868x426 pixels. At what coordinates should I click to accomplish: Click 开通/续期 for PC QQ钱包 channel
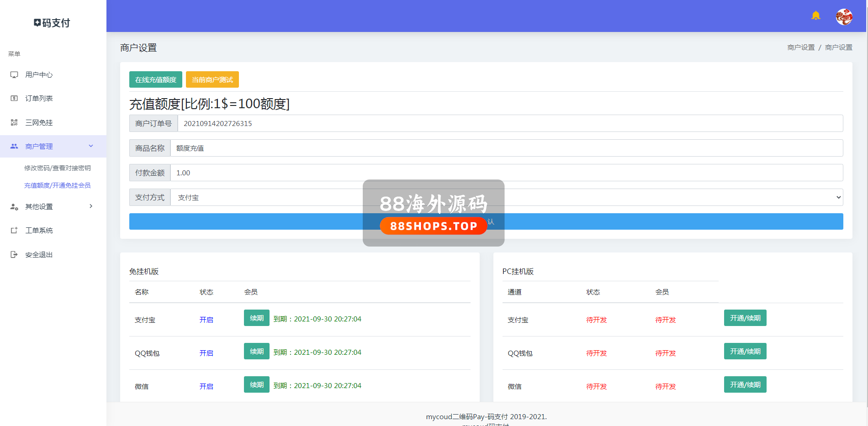pyautogui.click(x=745, y=351)
